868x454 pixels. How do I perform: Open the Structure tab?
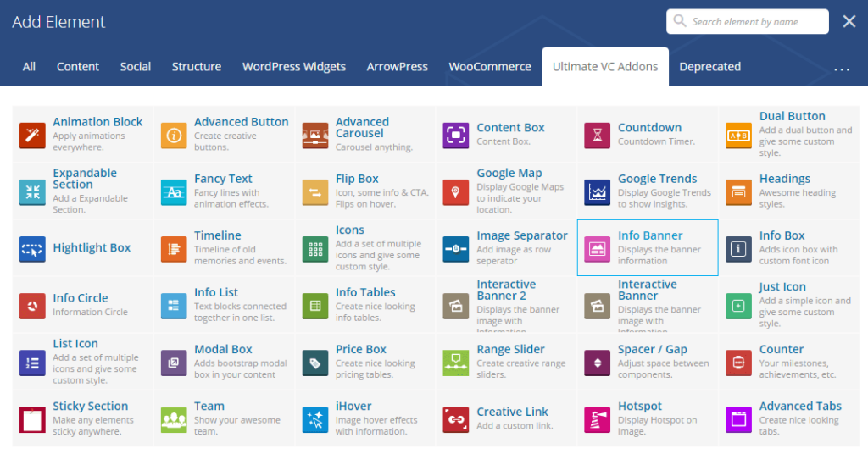tap(197, 67)
